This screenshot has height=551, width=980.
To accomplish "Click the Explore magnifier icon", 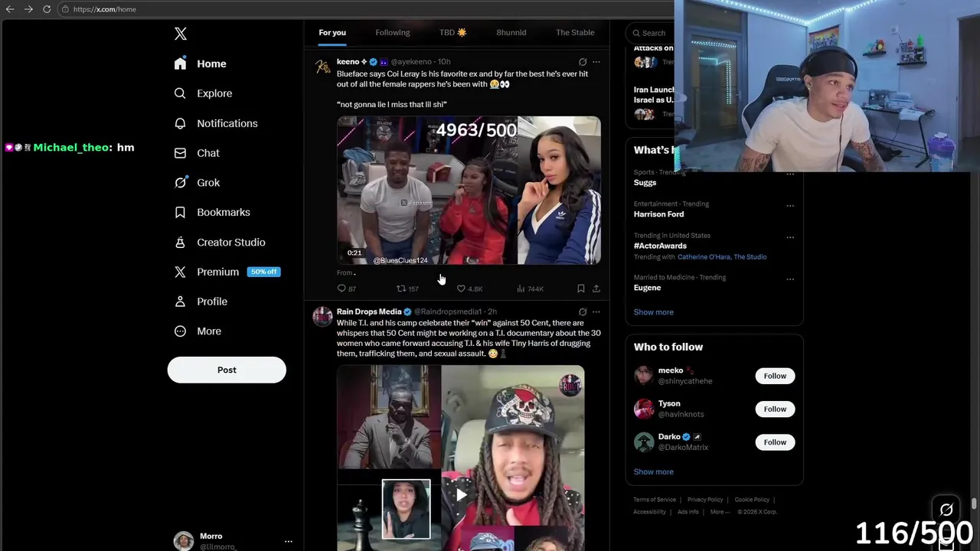I will (180, 93).
